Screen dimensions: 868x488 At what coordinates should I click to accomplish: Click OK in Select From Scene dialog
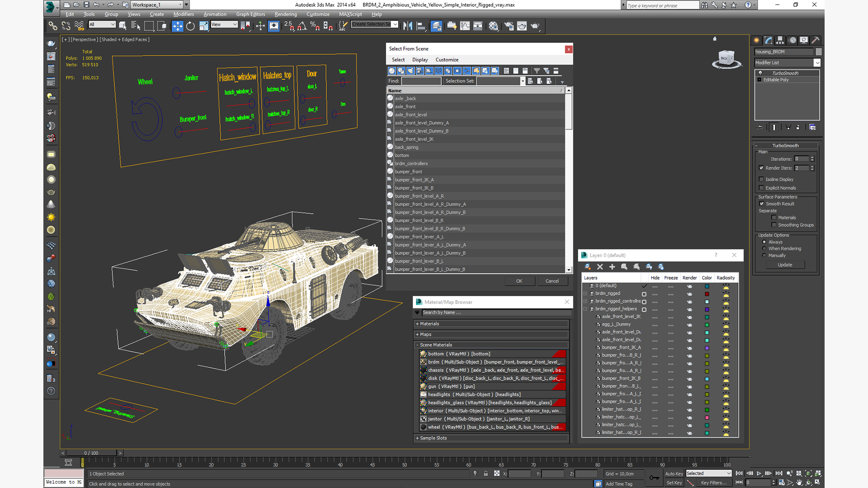(519, 281)
